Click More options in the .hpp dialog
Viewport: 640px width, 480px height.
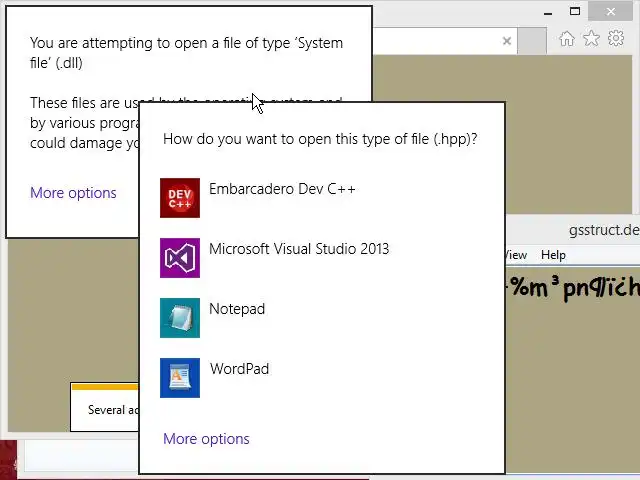(206, 439)
